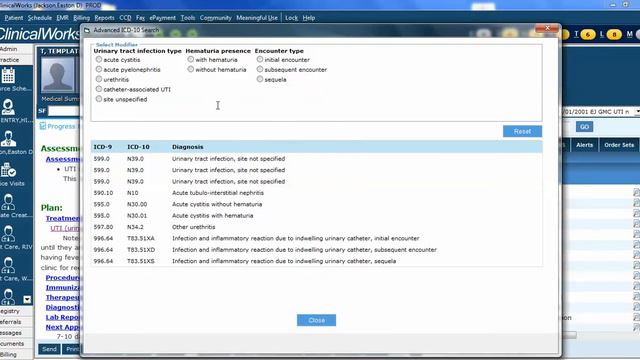Open the Practice sidebar section
The image size is (640, 360).
pyautogui.click(x=16, y=60)
